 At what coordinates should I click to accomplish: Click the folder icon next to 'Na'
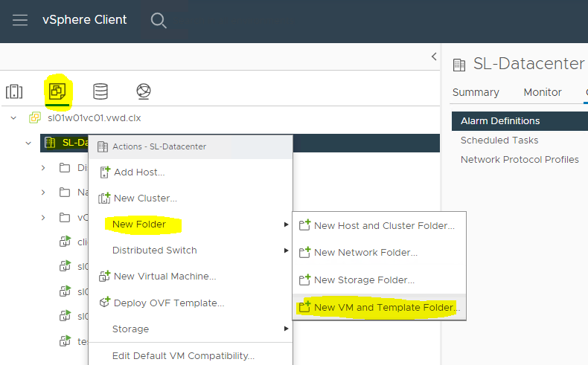pos(65,193)
